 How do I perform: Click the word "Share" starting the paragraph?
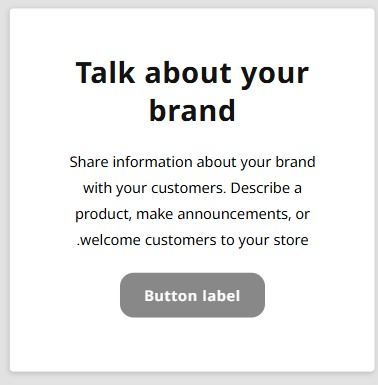click(89, 162)
